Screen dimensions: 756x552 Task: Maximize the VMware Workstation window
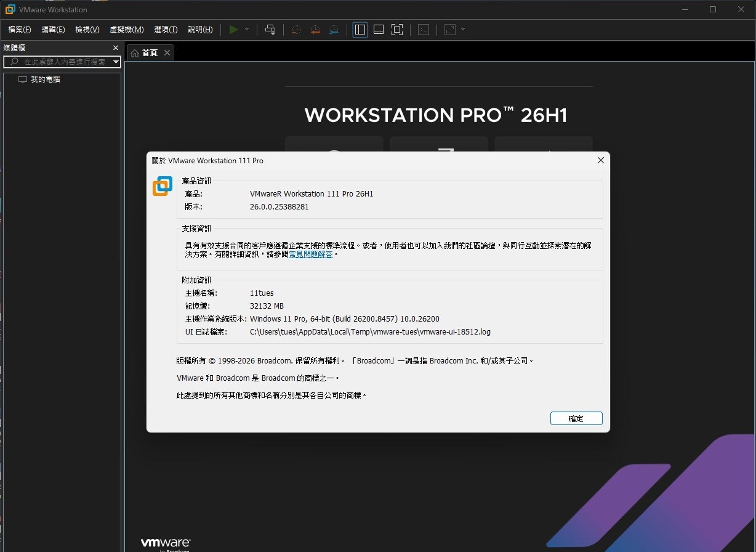(713, 9)
